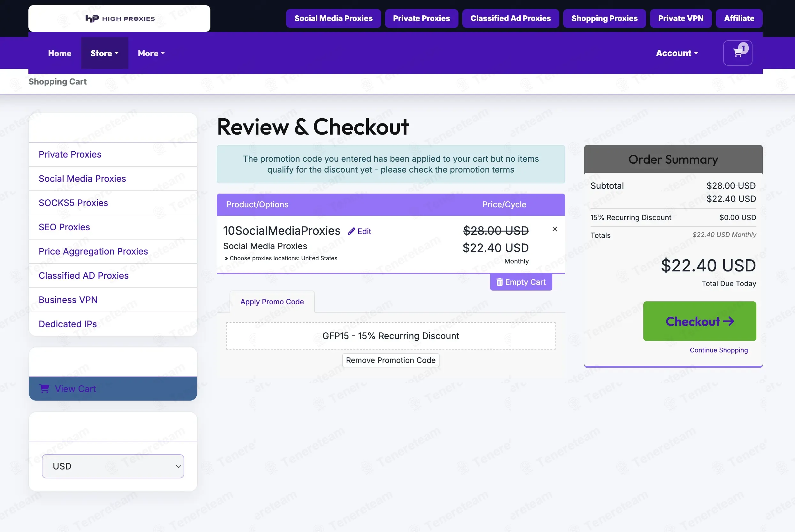Go to the Home menu item
The width and height of the screenshot is (795, 532).
click(x=60, y=53)
